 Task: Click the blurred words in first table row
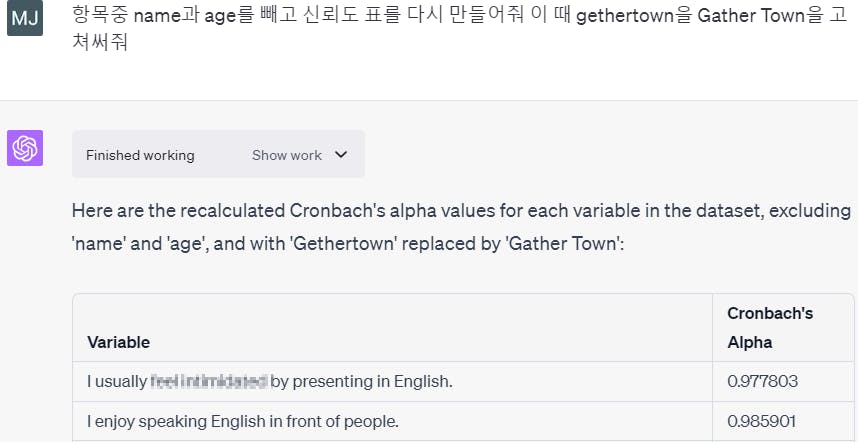click(x=209, y=381)
